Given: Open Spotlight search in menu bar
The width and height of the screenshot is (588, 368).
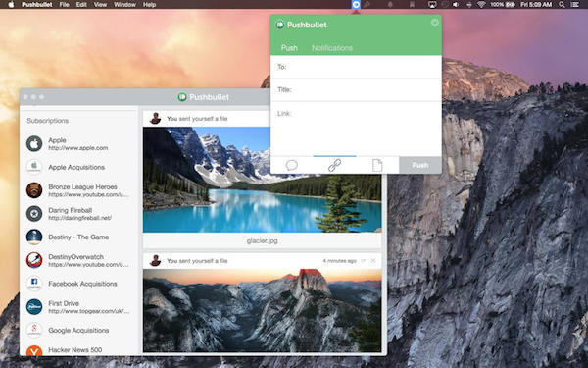Looking at the screenshot, I should tap(562, 5).
